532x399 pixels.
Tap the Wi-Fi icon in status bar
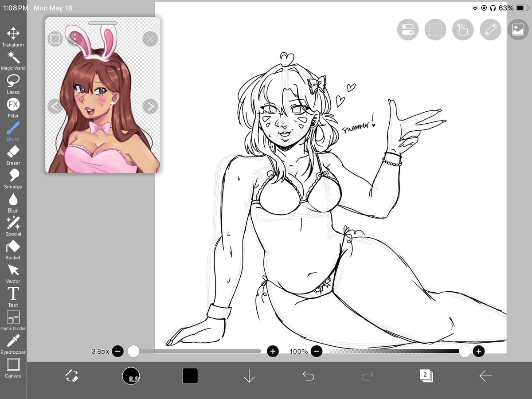tap(475, 8)
